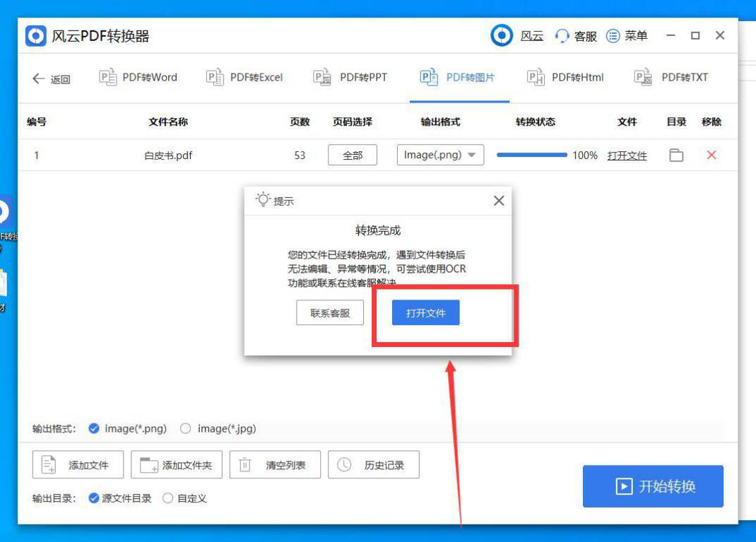Click the 页码选择 column header
The height and width of the screenshot is (542, 756).
pyautogui.click(x=353, y=122)
